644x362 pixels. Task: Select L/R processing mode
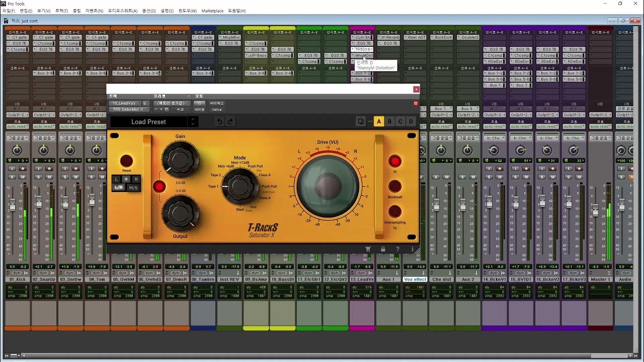pyautogui.click(x=119, y=188)
